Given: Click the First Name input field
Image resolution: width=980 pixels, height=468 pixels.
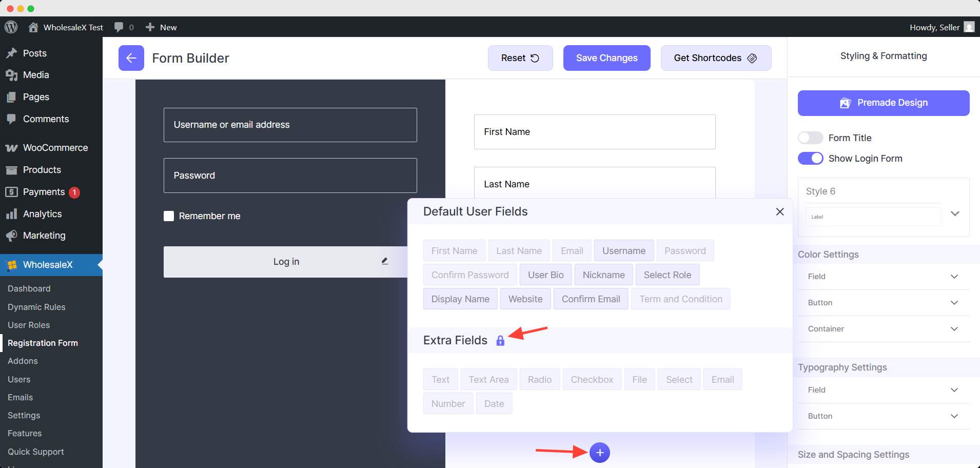Looking at the screenshot, I should pos(595,132).
